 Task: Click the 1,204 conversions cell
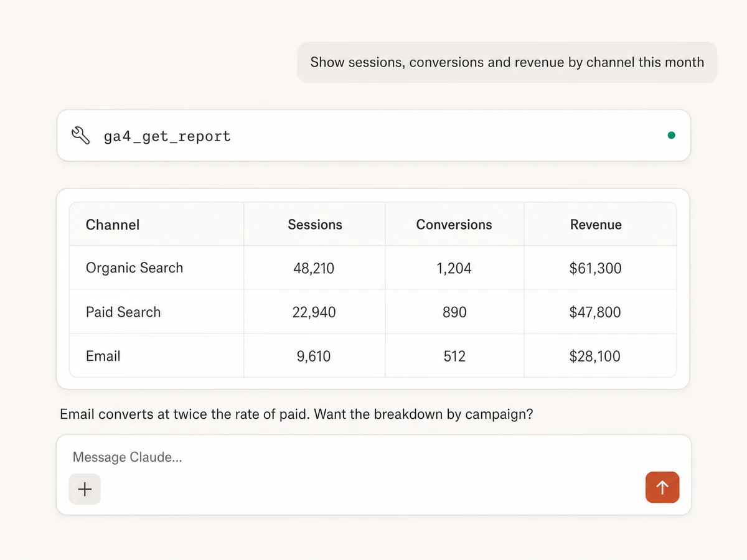point(454,268)
